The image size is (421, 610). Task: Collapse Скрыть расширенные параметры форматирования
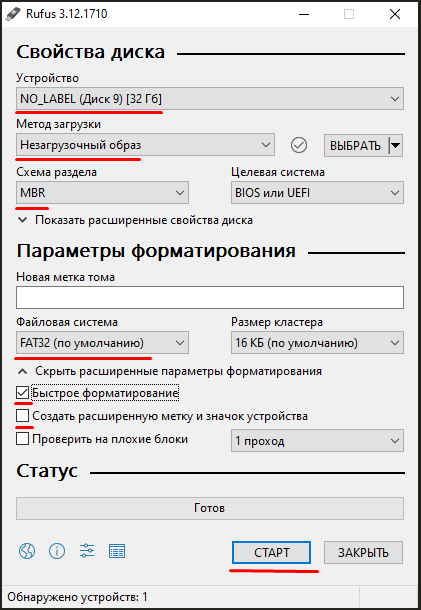pyautogui.click(x=169, y=371)
